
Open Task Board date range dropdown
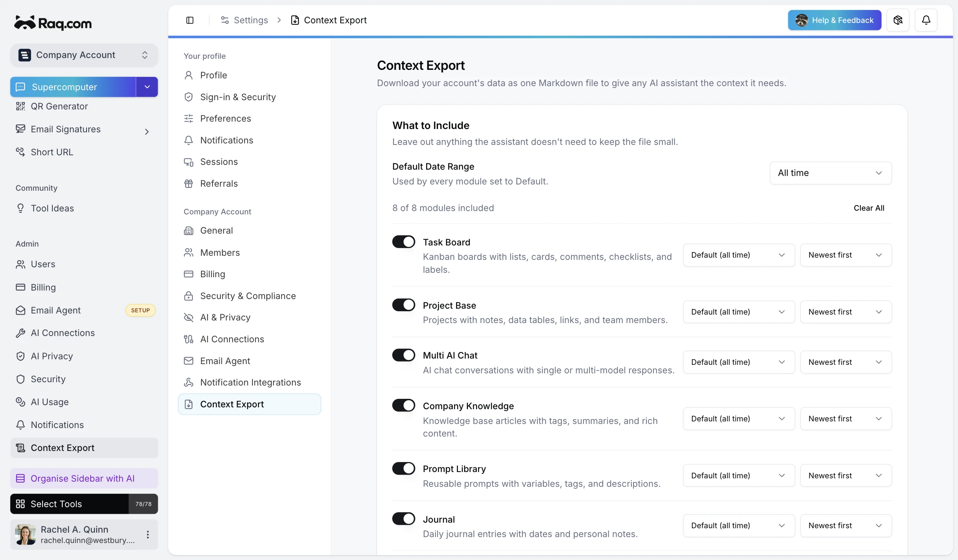point(739,255)
